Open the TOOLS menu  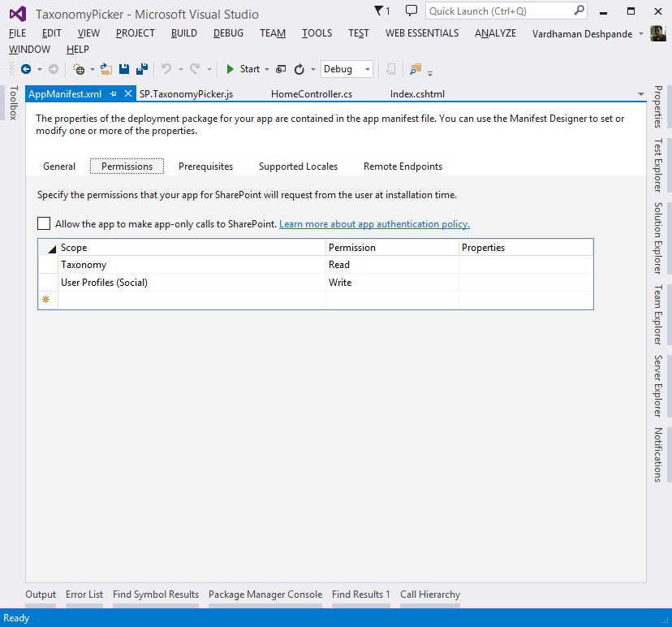tap(317, 33)
